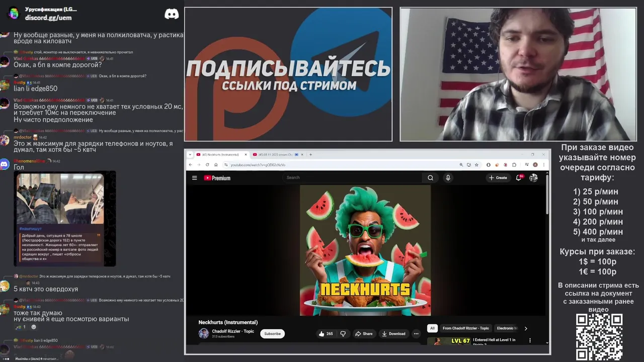
Task: Click the '1) 25 р/мин' tariff line
Action: click(596, 192)
